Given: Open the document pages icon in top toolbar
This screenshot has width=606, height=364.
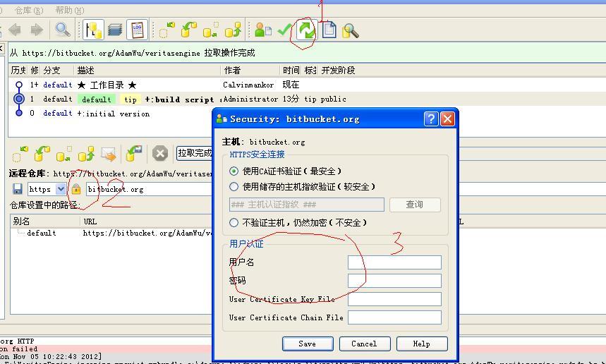Looking at the screenshot, I should (329, 30).
